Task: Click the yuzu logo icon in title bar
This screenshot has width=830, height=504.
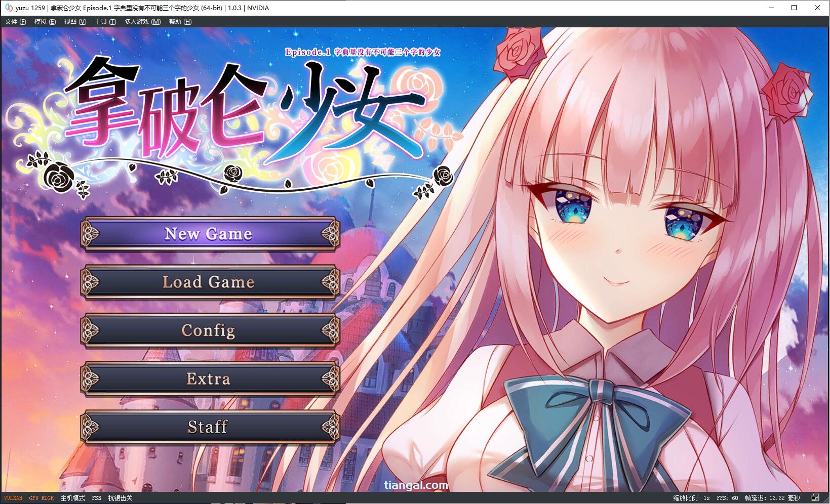Action: [x=9, y=8]
